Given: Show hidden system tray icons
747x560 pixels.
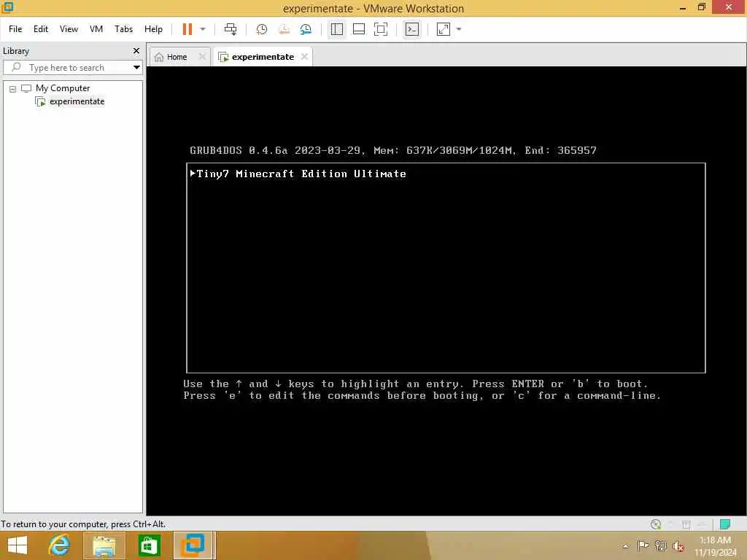Looking at the screenshot, I should click(x=625, y=545).
